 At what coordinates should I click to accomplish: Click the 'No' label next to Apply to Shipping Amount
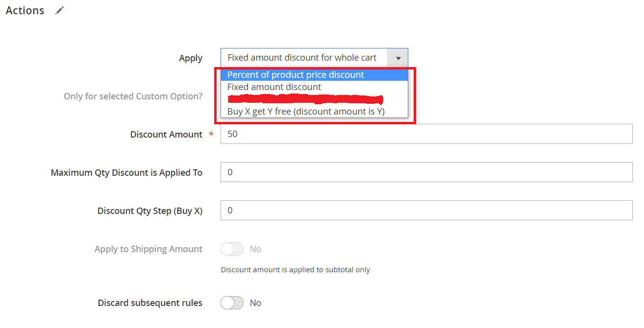pos(255,249)
